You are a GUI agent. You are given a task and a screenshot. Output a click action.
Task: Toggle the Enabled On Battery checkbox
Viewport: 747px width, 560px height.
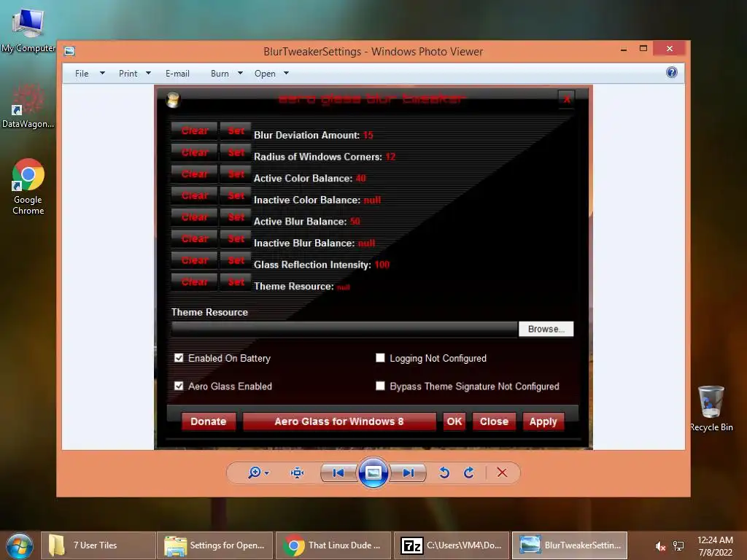(x=179, y=357)
